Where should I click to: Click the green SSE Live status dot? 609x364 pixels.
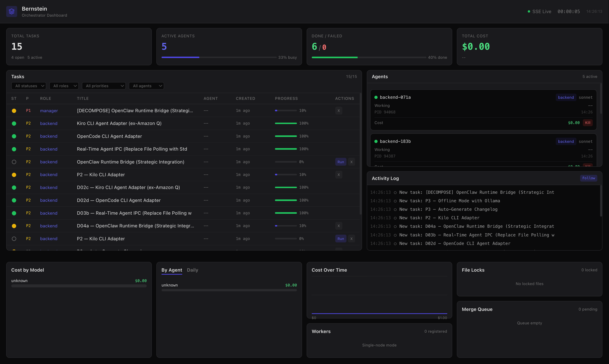[x=529, y=12]
